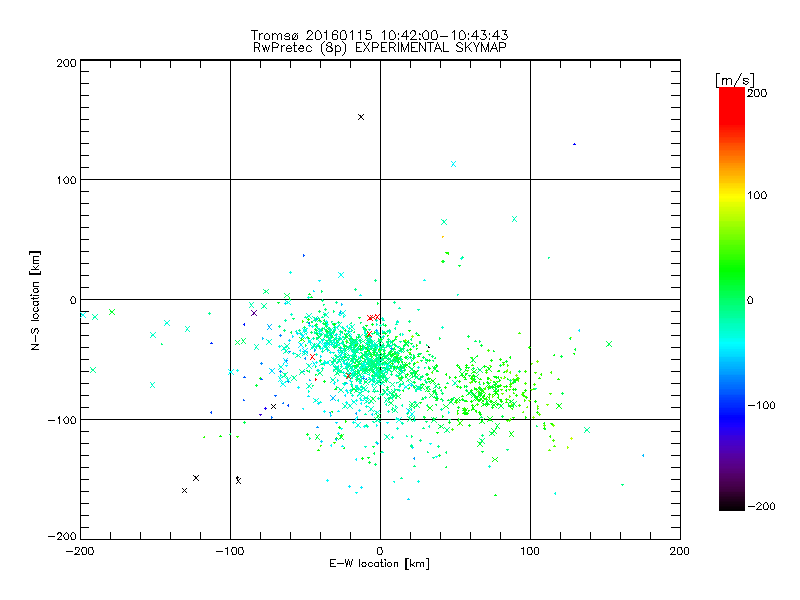This screenshot has height=600, width=800.
Task: Click the 'E-W location [km]' axis label
Action: tap(379, 564)
